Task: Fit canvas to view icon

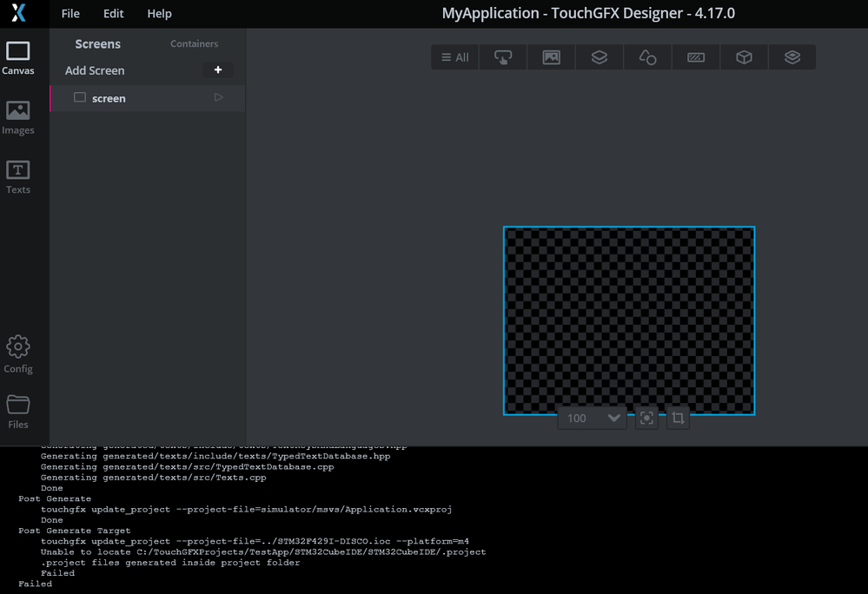Action: click(x=646, y=418)
